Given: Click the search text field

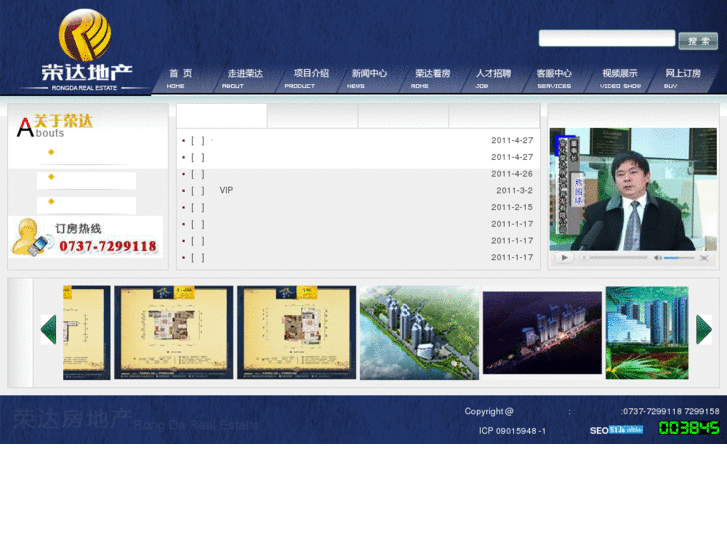Looking at the screenshot, I should 606,38.
